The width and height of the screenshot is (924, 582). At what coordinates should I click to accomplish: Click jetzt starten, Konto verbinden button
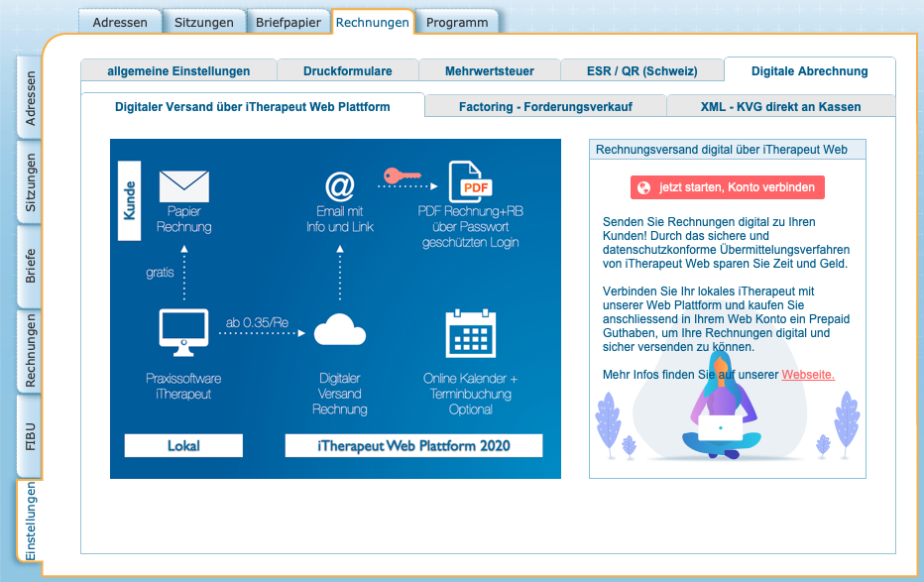[x=727, y=187]
